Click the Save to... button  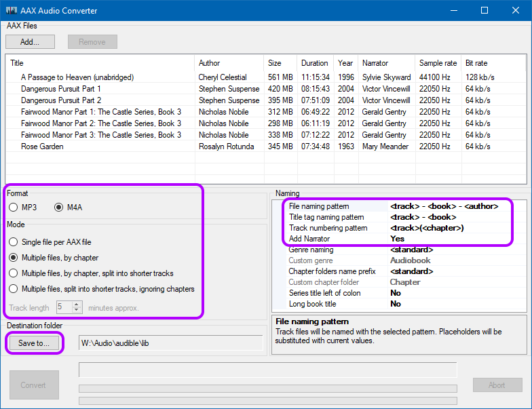point(34,343)
